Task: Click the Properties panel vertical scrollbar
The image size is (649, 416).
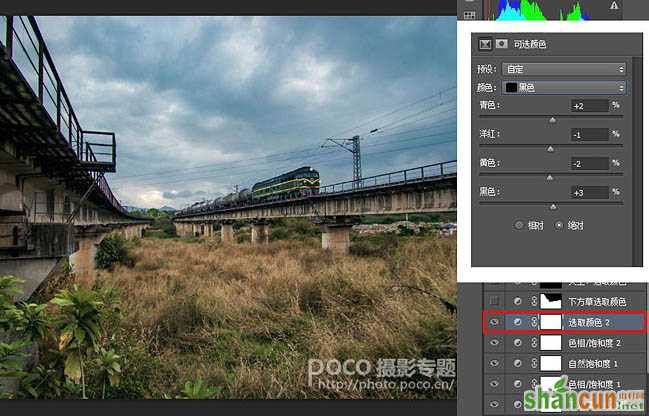Action: (637, 161)
